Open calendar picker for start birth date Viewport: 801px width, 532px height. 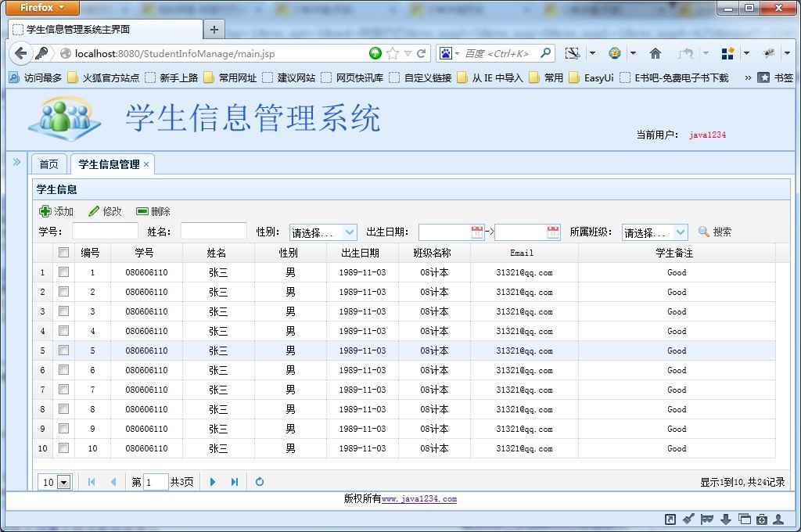click(x=476, y=232)
